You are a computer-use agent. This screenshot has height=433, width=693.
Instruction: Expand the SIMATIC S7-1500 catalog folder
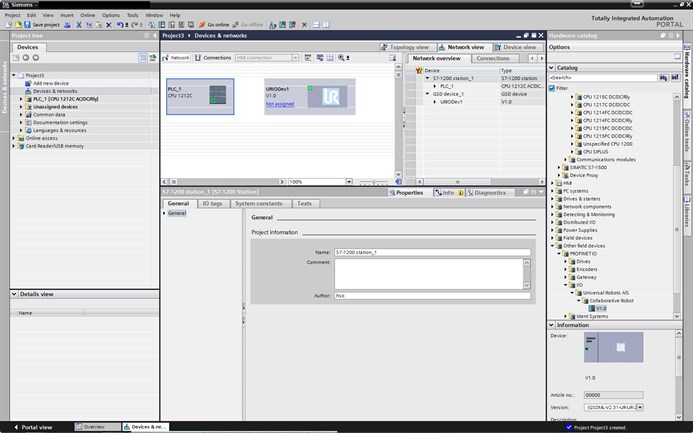click(x=559, y=167)
